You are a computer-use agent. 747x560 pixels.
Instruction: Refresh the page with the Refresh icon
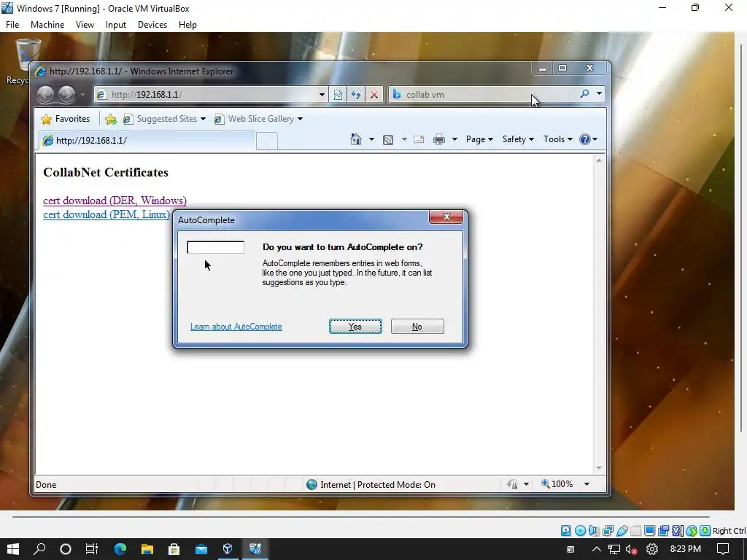pyautogui.click(x=356, y=94)
